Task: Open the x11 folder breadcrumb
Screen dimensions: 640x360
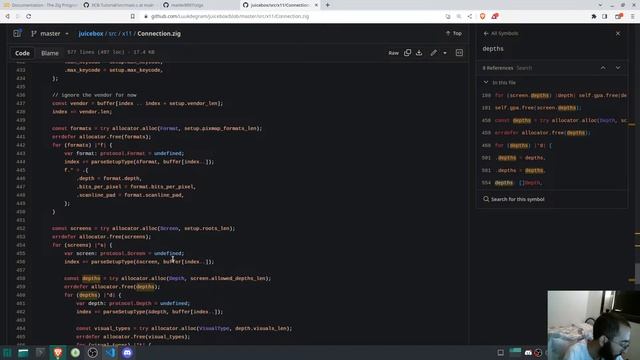Action: [x=127, y=33]
